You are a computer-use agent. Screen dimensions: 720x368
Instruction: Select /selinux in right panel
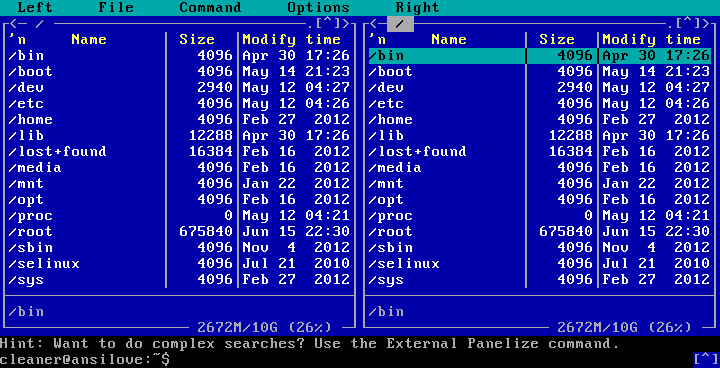(540, 264)
